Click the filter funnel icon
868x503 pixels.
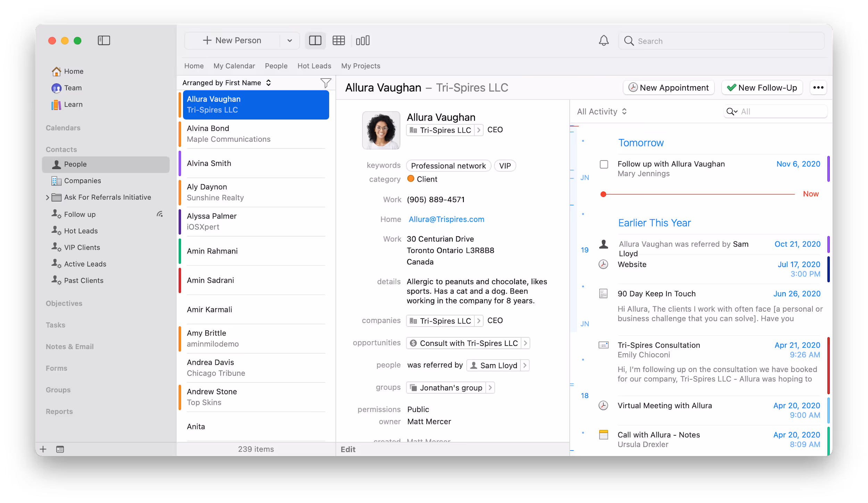tap(325, 83)
